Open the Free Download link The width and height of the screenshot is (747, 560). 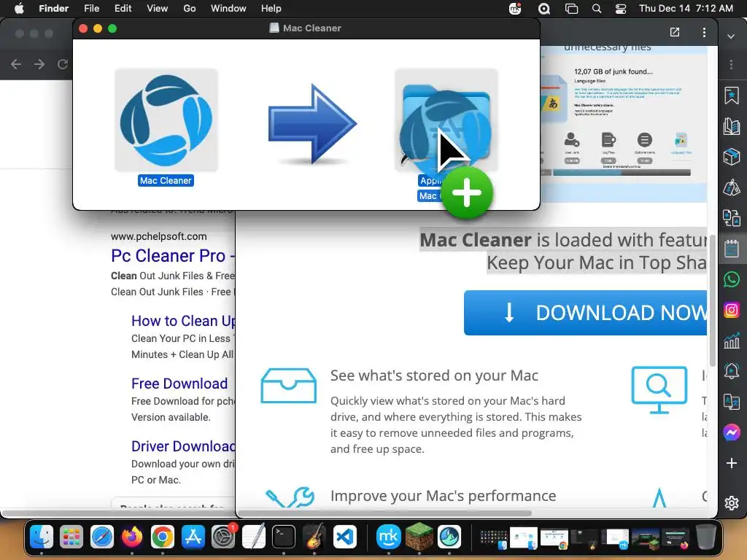tap(179, 384)
